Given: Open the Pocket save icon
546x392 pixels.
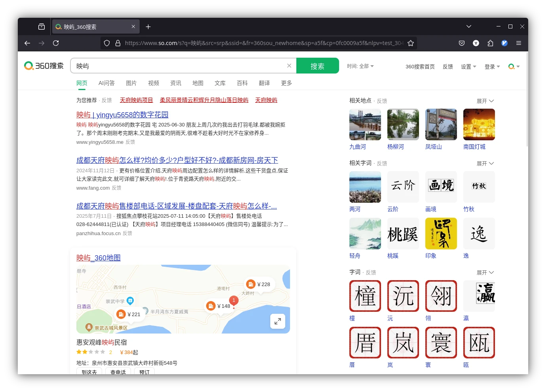Looking at the screenshot, I should (462, 43).
